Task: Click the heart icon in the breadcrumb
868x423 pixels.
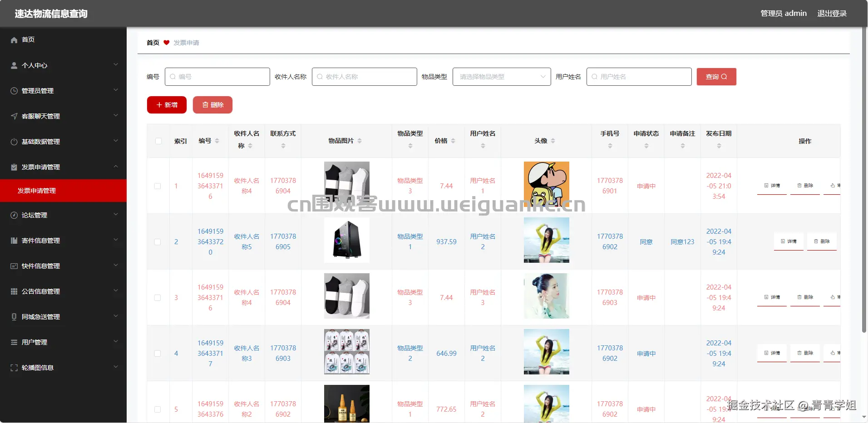Action: click(166, 42)
